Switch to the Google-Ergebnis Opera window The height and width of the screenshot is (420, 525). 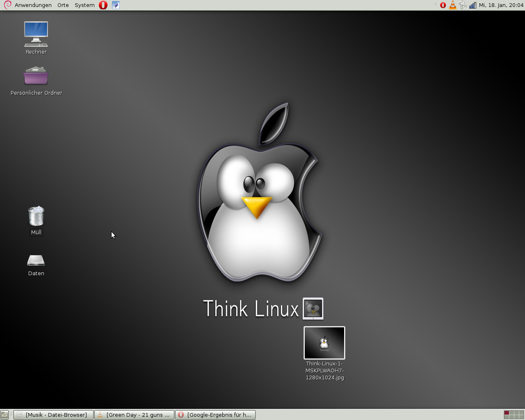(215, 415)
